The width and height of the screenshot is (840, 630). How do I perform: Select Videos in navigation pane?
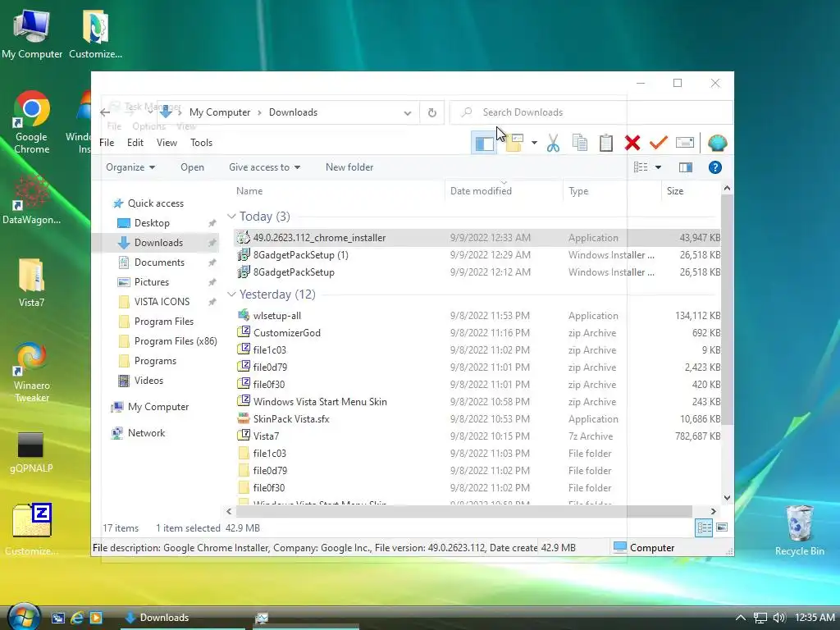point(148,381)
